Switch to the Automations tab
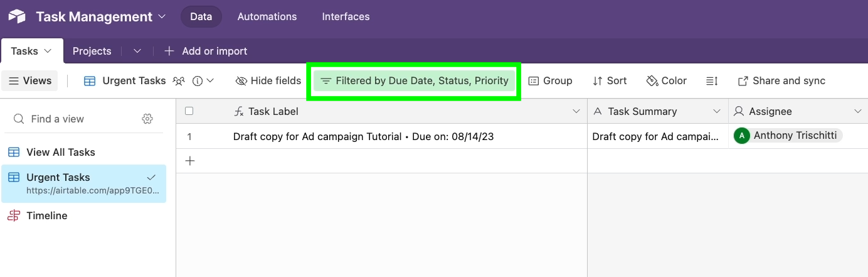 tap(267, 17)
